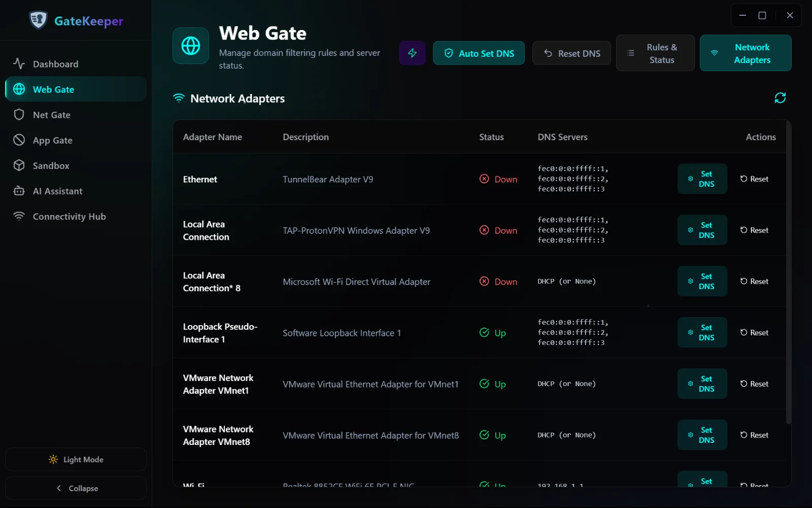Viewport: 812px width, 508px height.
Task: Click Down status icon for TAP-ProtonVPN row
Action: tap(484, 230)
